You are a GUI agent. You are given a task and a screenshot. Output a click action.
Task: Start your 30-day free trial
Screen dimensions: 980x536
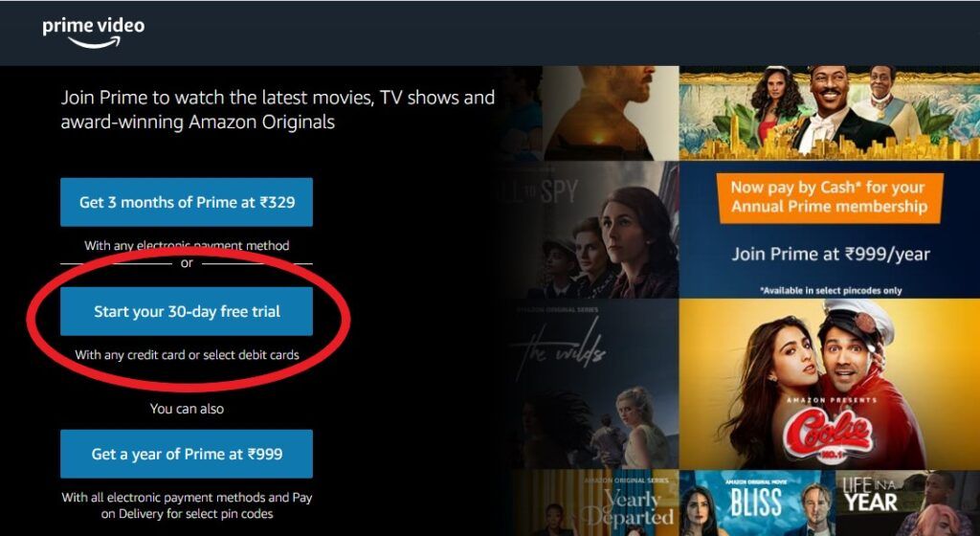coord(187,311)
